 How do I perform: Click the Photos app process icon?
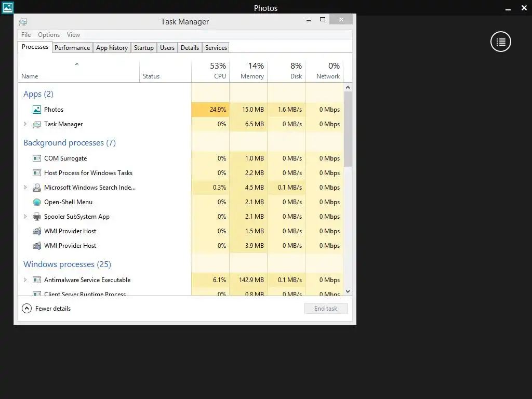point(37,110)
